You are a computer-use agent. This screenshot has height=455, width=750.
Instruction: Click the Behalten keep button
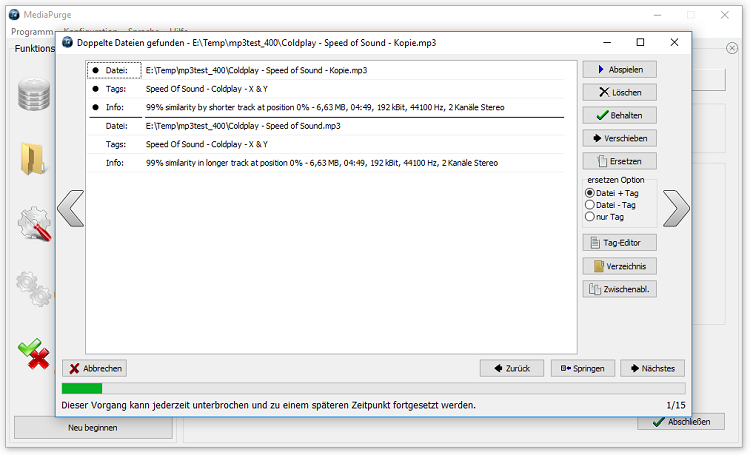(619, 115)
